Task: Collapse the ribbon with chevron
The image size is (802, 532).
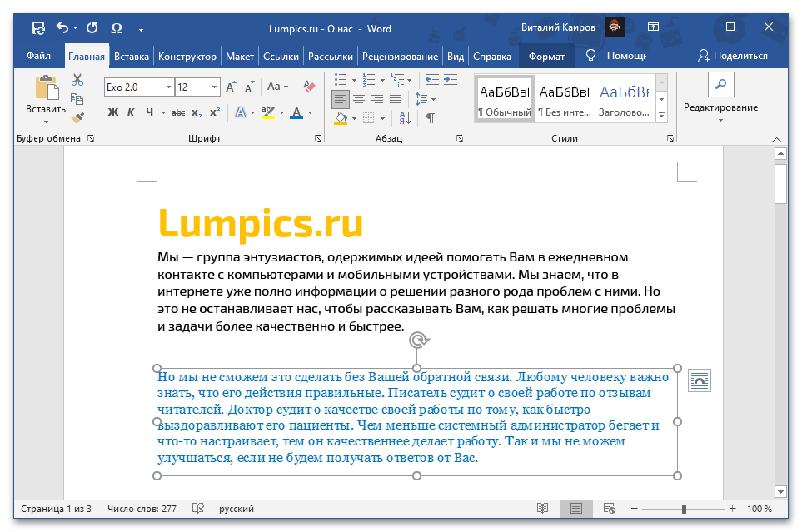Action: coord(776,139)
